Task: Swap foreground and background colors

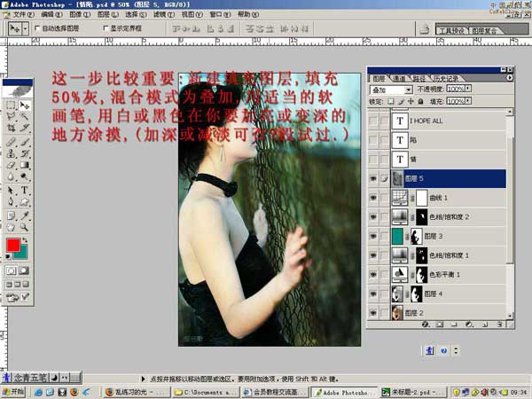Action: [x=25, y=240]
